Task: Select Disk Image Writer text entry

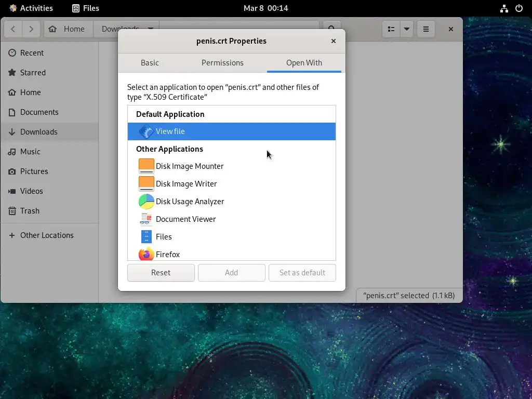Action: (x=186, y=184)
